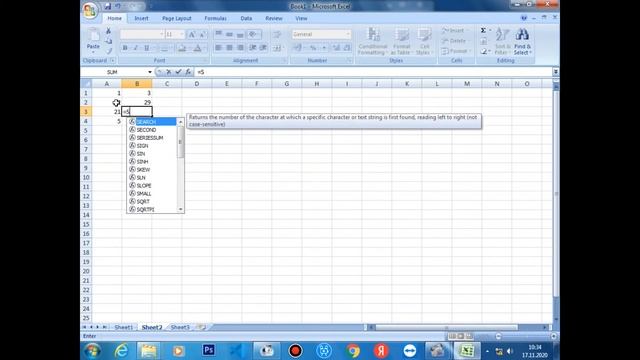Viewport: 640px width, 360px height.
Task: Click the AutoSum sigma icon
Action: (x=483, y=31)
